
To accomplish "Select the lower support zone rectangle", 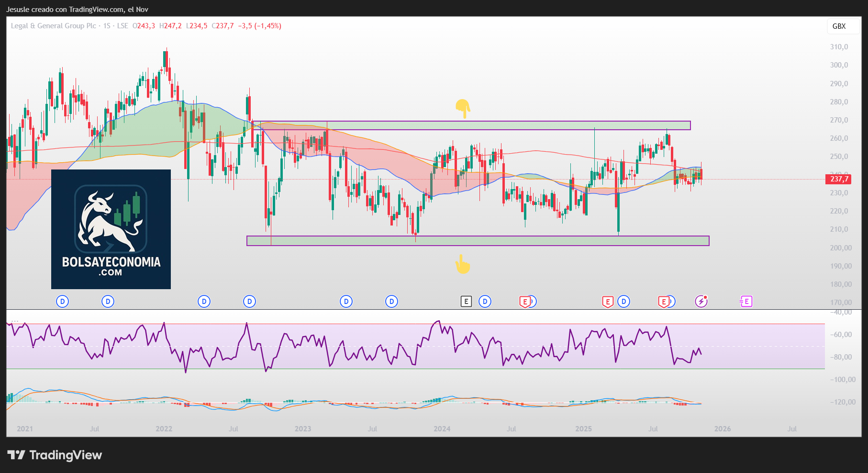I will 478,241.
